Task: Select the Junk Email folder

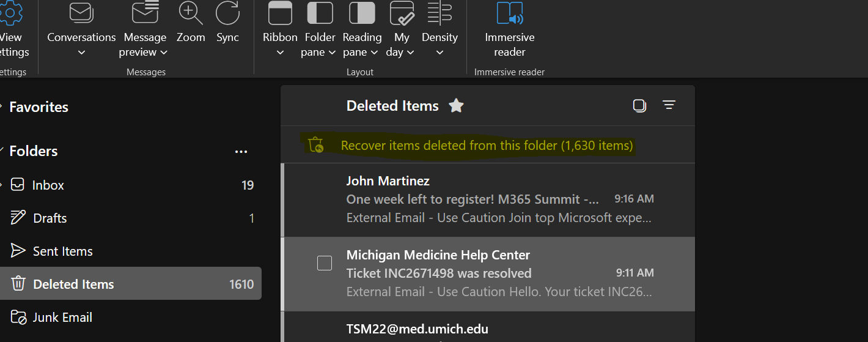Action: click(x=62, y=318)
